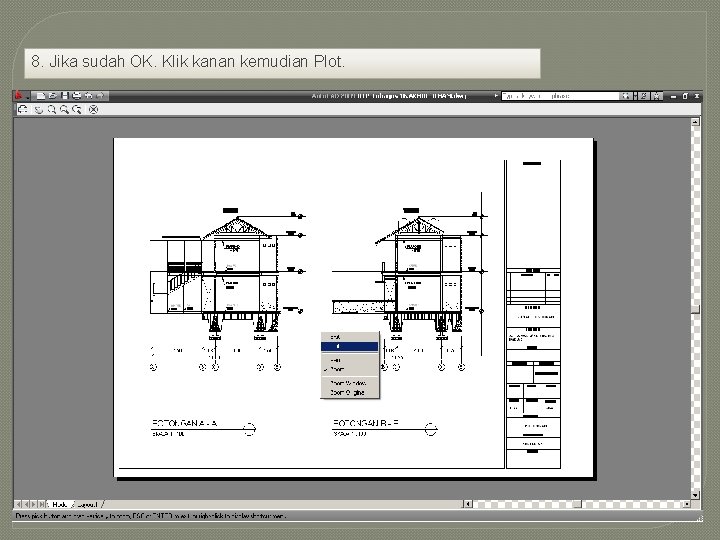This screenshot has width=720, height=540.
Task: Click the Plot icon in preview toolbar
Action: pos(23,109)
